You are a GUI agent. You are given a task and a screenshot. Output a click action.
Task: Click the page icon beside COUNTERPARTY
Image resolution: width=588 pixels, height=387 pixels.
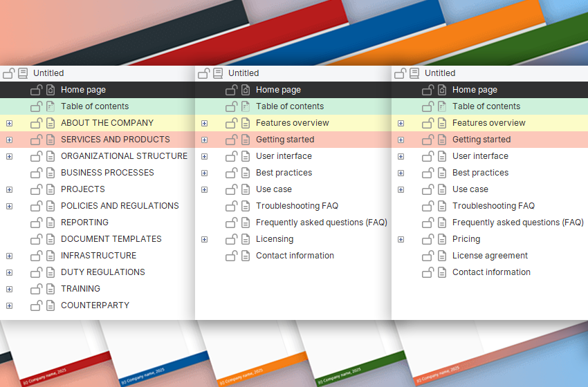pyautogui.click(x=50, y=305)
